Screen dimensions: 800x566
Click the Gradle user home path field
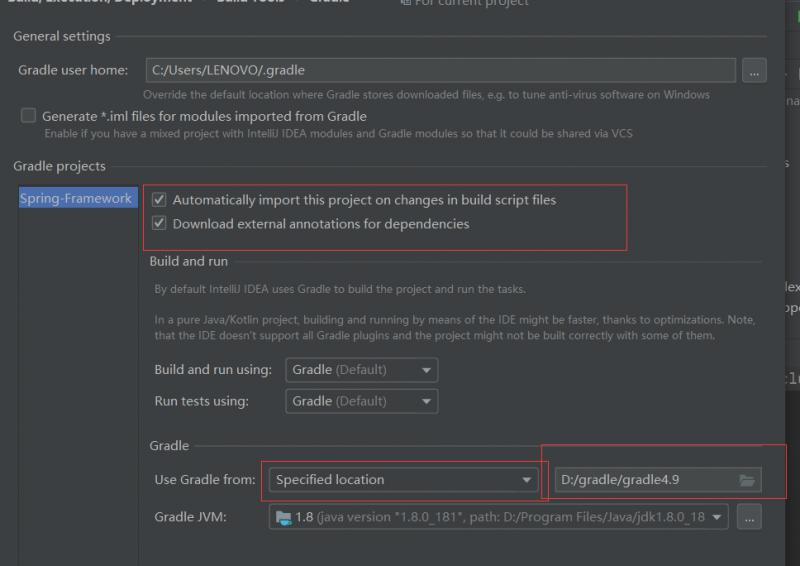[x=440, y=70]
